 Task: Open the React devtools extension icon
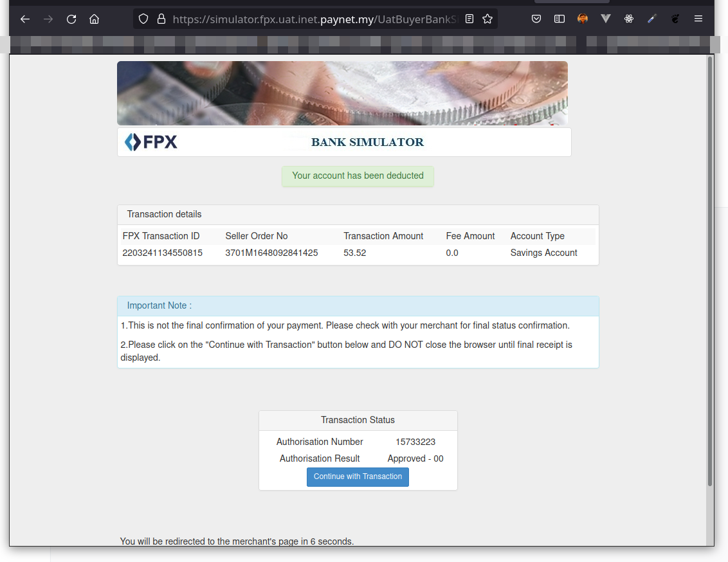(x=629, y=19)
